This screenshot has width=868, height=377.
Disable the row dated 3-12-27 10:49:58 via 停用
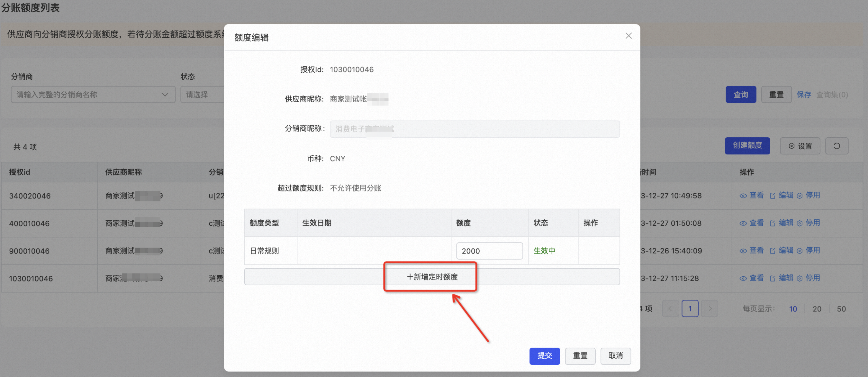point(808,195)
